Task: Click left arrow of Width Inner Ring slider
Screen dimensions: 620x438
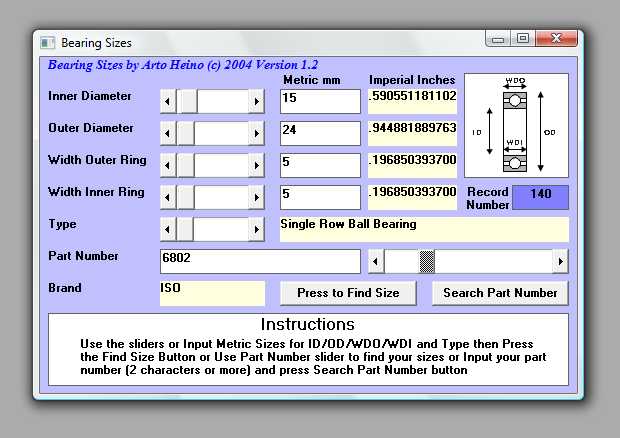Action: [x=168, y=197]
